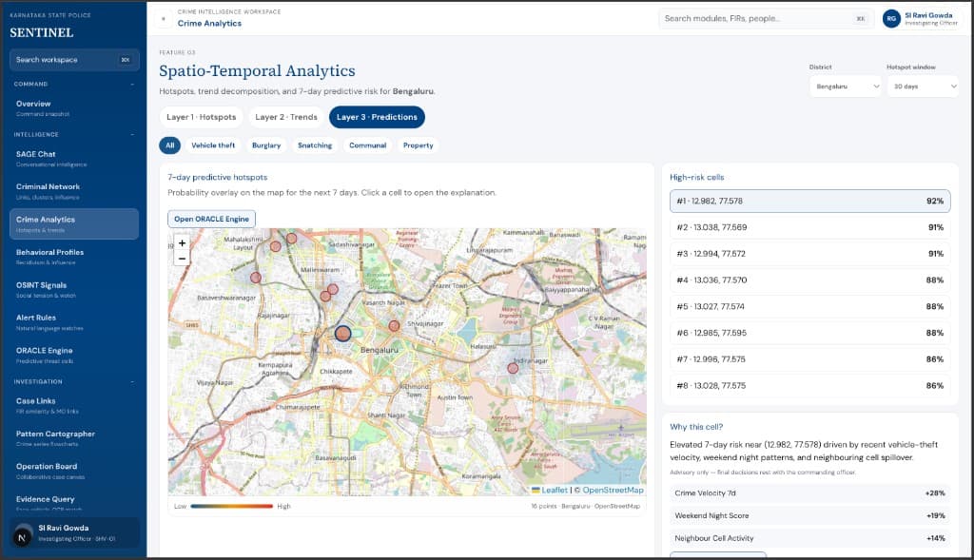Select high-risk cell #3 · 12.994, 77.572
This screenshot has height=560, width=974.
[x=810, y=254]
